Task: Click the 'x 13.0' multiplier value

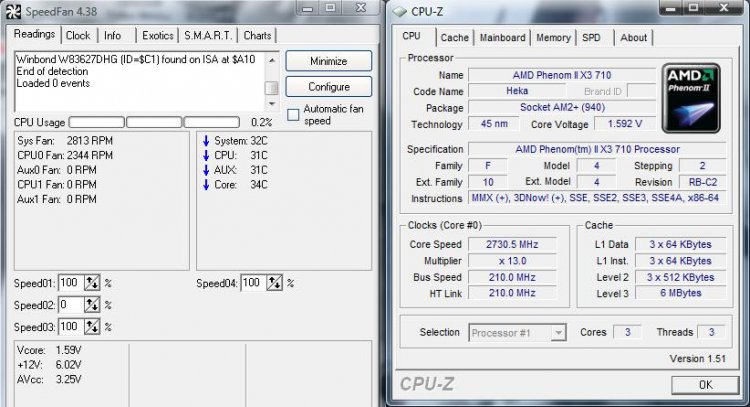Action: 512,261
